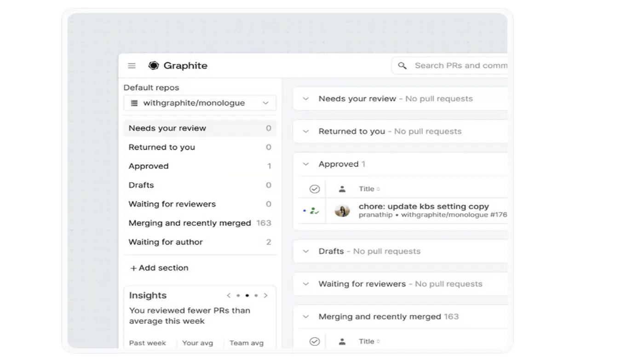Select Returned to you in sidebar
The width and height of the screenshot is (644, 362).
tap(200, 147)
